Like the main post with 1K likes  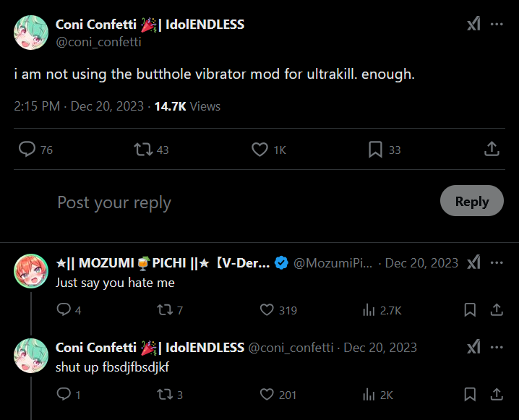coord(260,149)
